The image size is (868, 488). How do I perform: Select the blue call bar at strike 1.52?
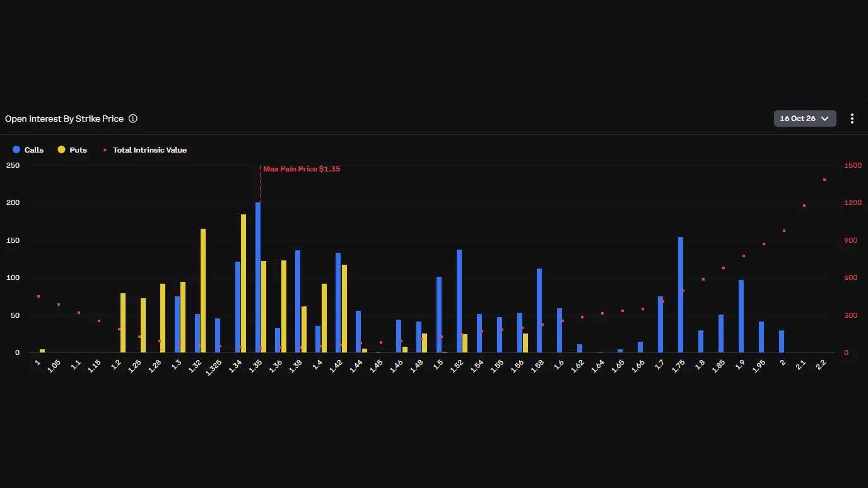point(459,301)
